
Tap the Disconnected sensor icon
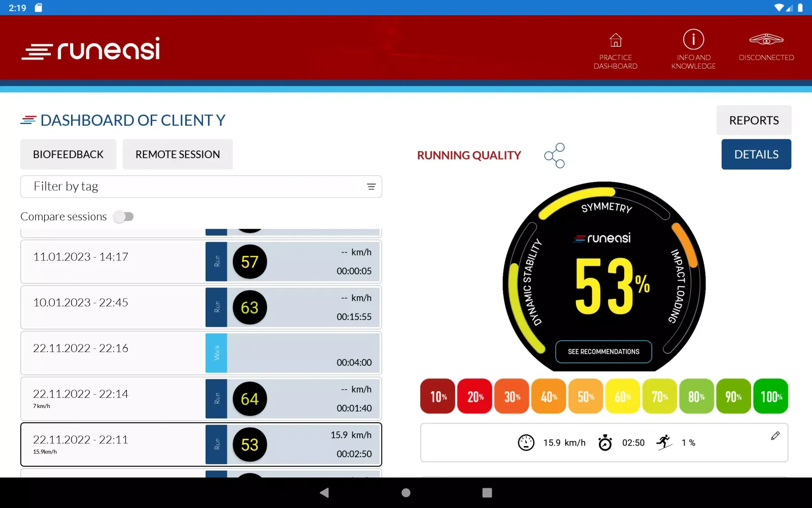766,39
